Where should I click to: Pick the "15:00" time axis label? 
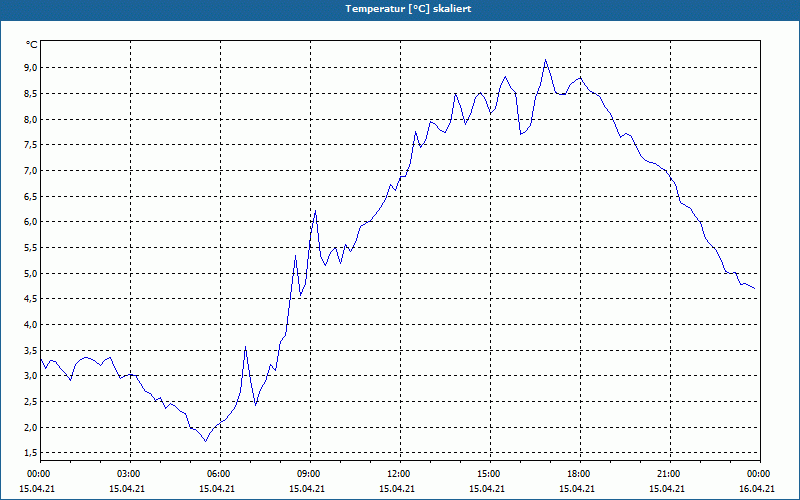click(490, 474)
